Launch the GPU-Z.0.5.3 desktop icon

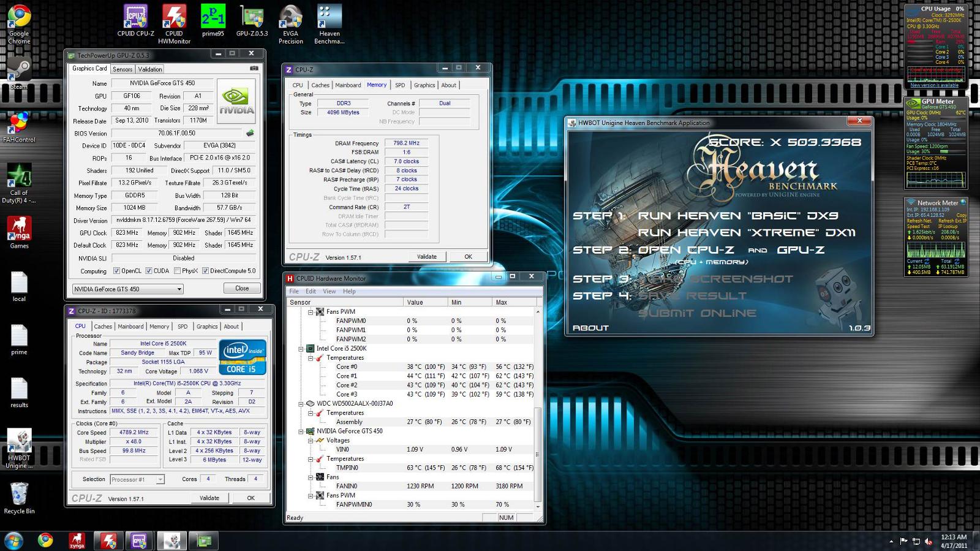click(252, 21)
